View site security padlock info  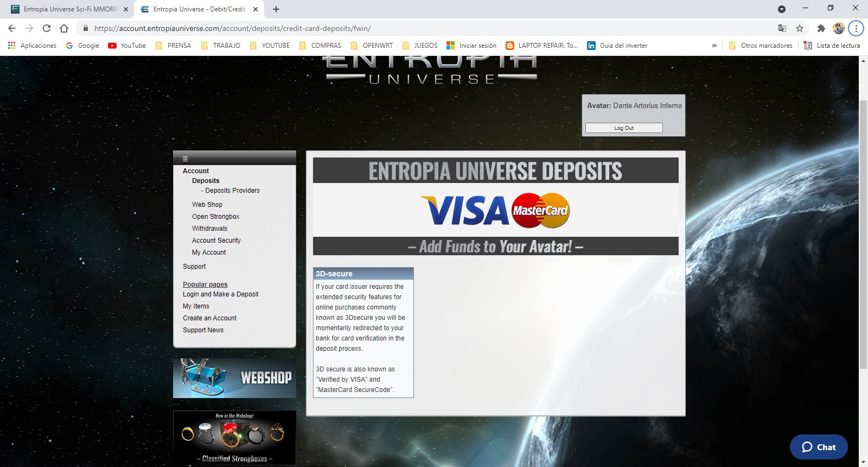point(85,28)
